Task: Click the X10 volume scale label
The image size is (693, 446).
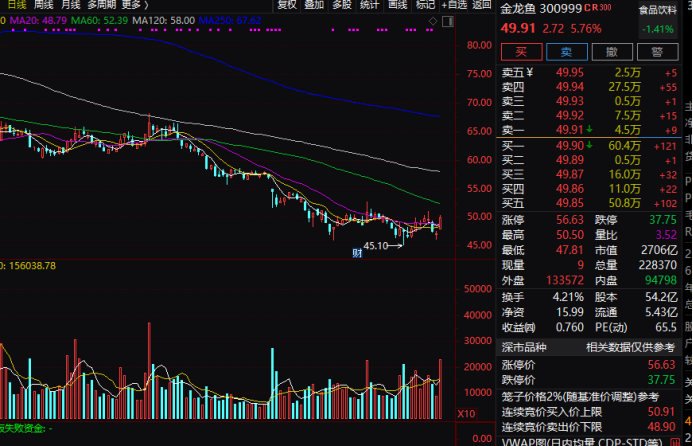Action: [466, 414]
